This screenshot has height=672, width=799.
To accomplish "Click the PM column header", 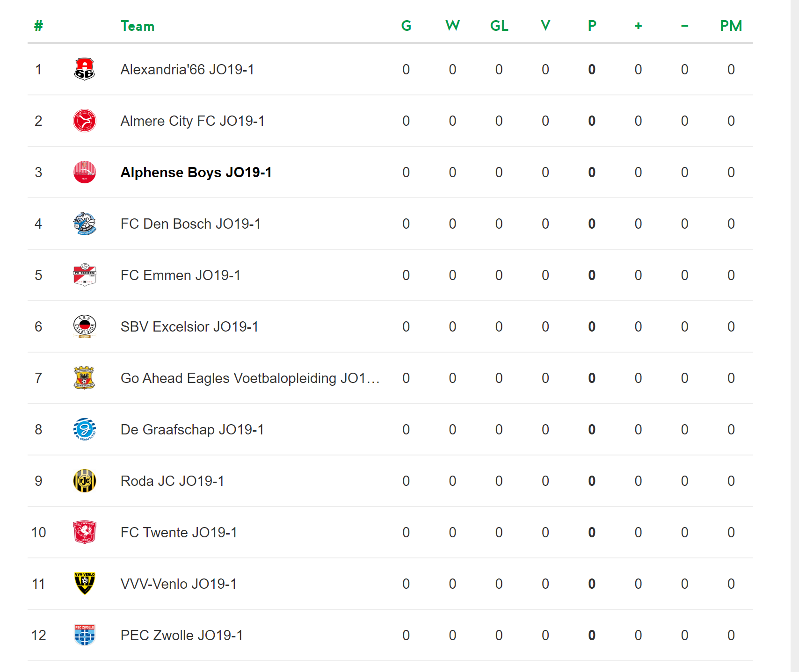I will 731,26.
